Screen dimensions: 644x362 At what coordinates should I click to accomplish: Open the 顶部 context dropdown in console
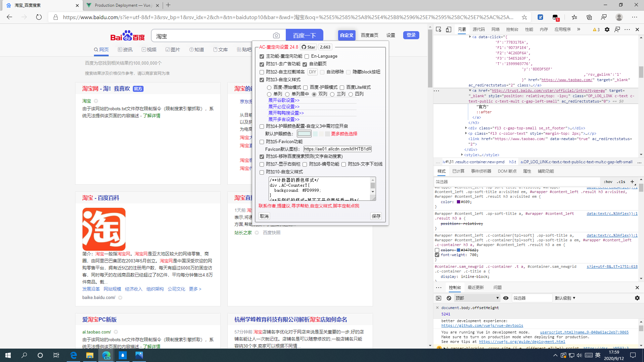477,298
